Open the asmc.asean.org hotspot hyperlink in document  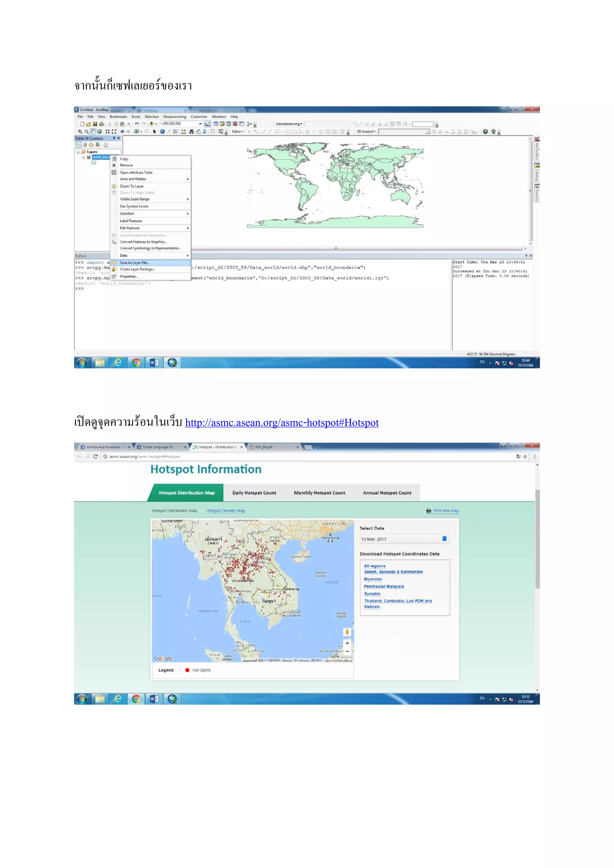[282, 423]
